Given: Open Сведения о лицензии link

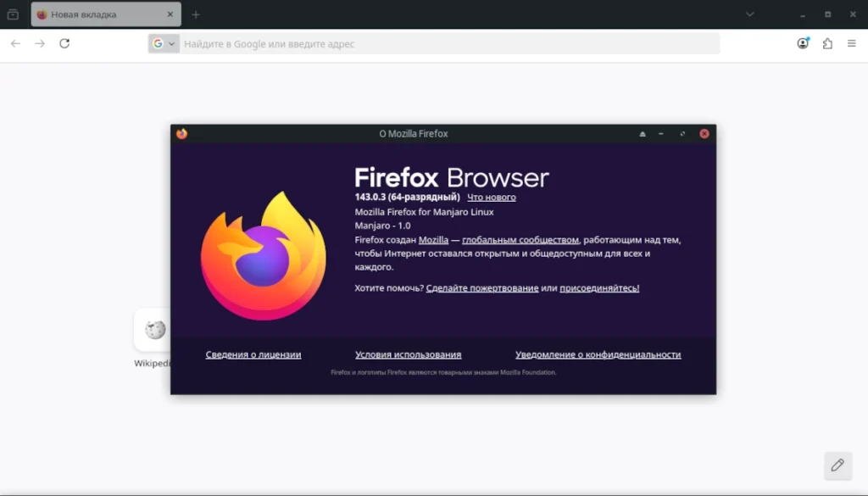Looking at the screenshot, I should pos(253,354).
